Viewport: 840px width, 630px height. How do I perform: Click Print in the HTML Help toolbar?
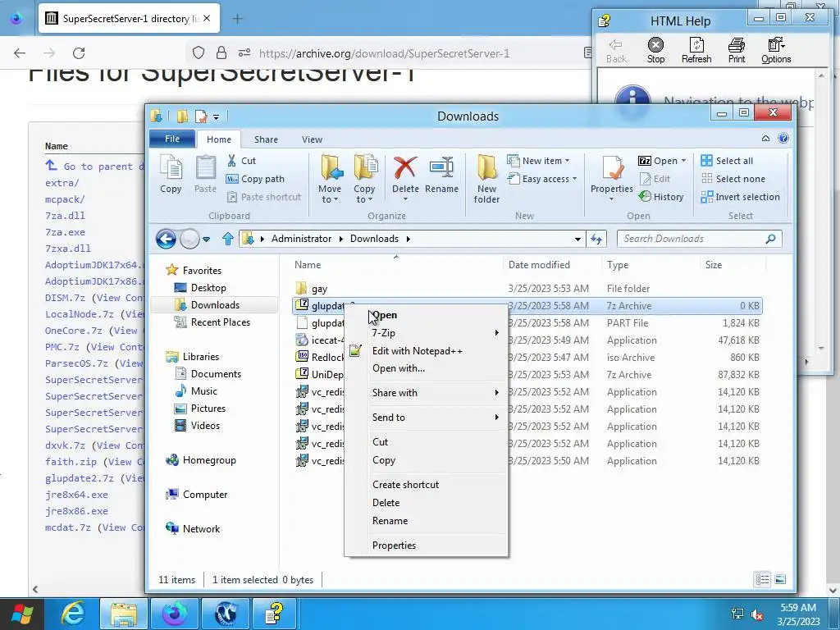[x=737, y=51]
